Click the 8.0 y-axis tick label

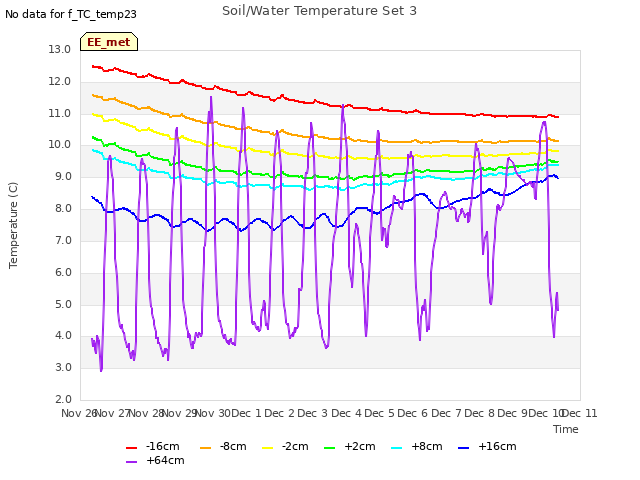tap(63, 209)
